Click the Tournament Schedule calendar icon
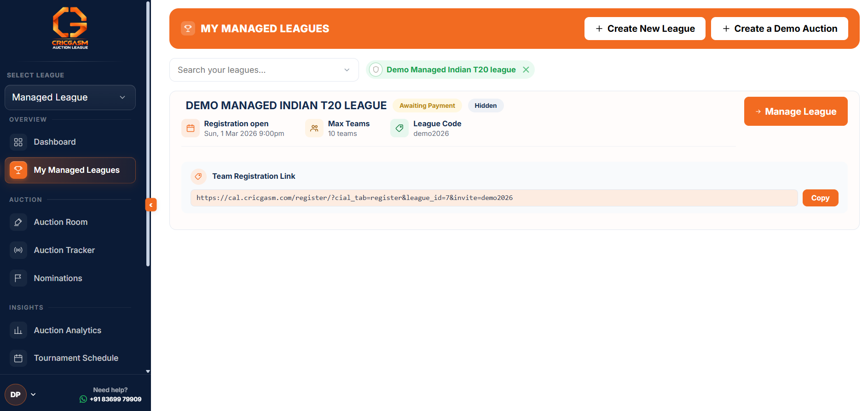Screen dimensions: 868x411 point(18,358)
